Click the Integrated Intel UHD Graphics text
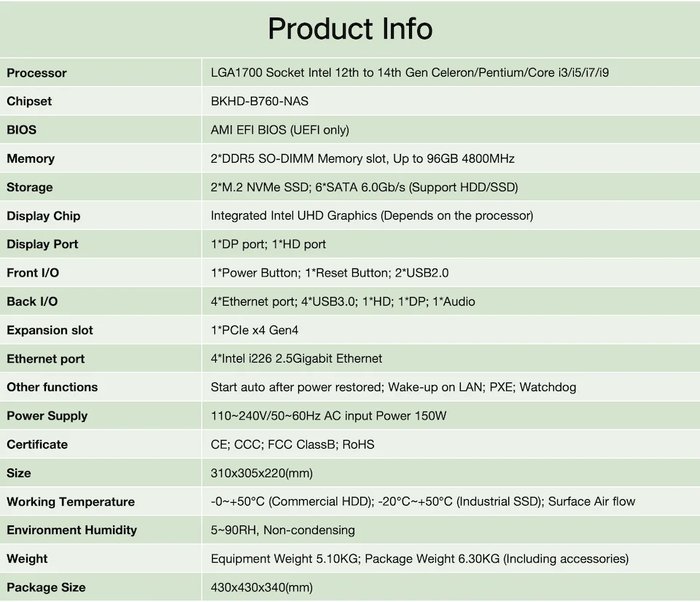 click(372, 216)
